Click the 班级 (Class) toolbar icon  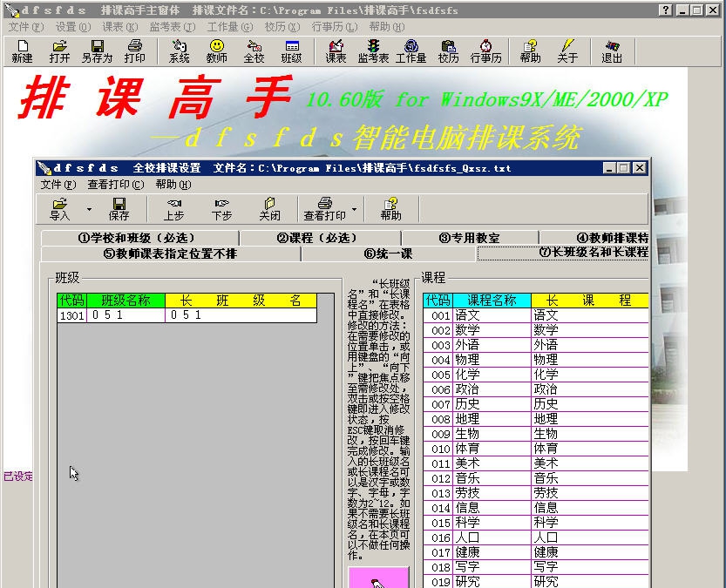pos(295,52)
